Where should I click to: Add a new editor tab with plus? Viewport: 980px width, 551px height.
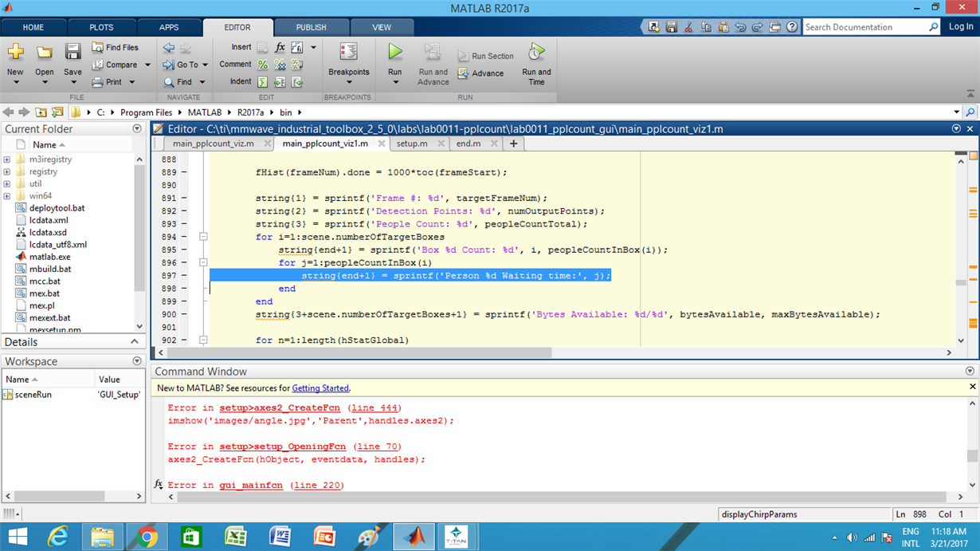click(x=513, y=144)
